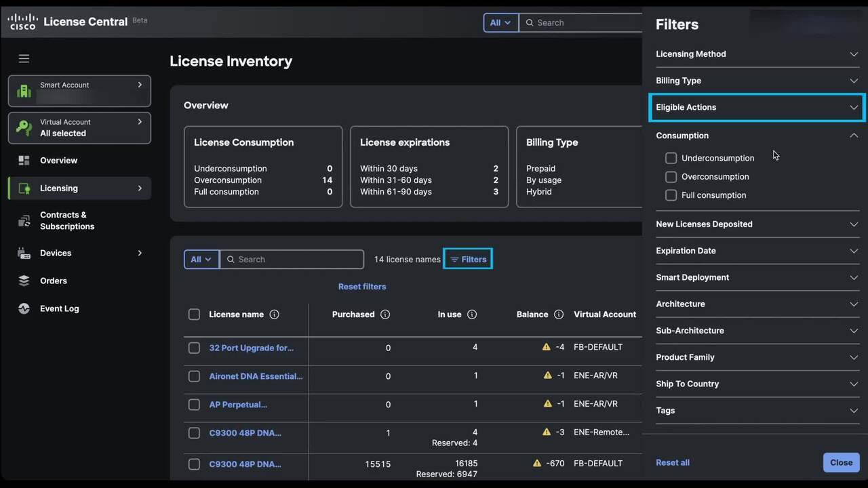Go to Contracts & Subscriptions

tap(67, 220)
